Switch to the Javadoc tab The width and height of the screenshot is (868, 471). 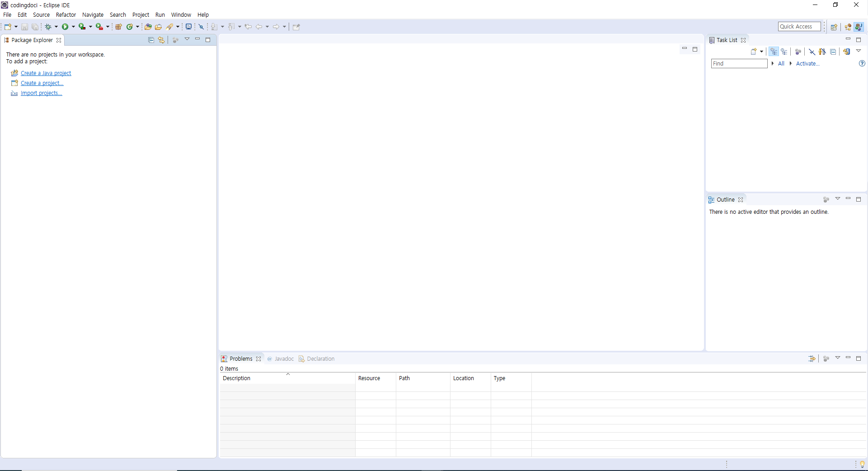[x=281, y=359]
